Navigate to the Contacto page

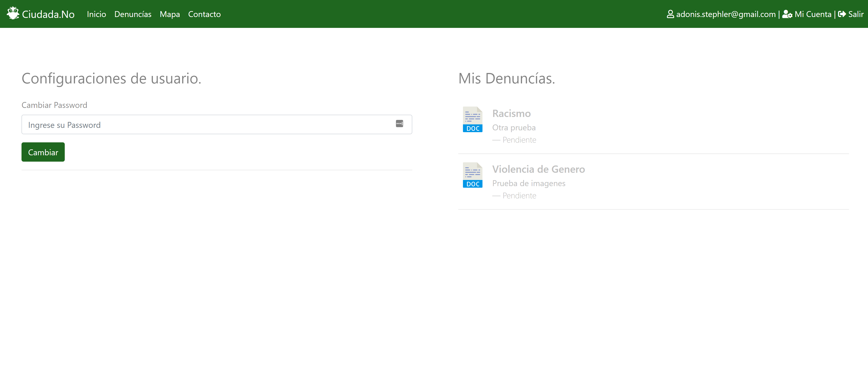[204, 14]
